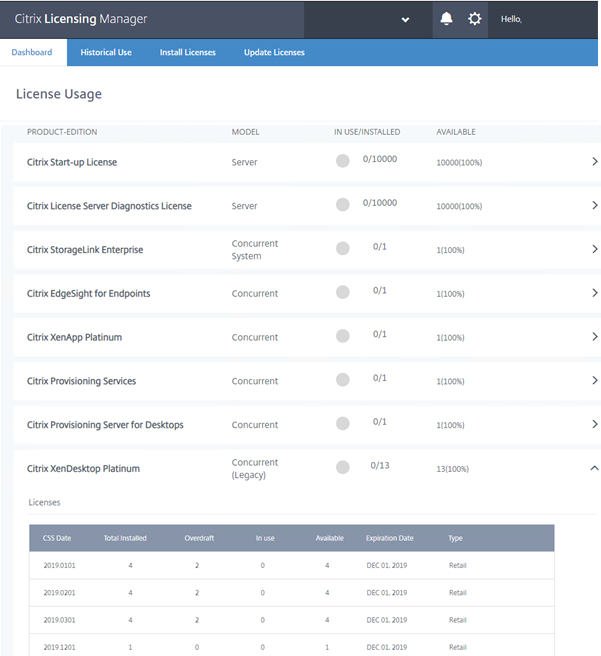Viewport: 601px width, 656px height.
Task: Open the notifications bell icon
Action: click(446, 19)
